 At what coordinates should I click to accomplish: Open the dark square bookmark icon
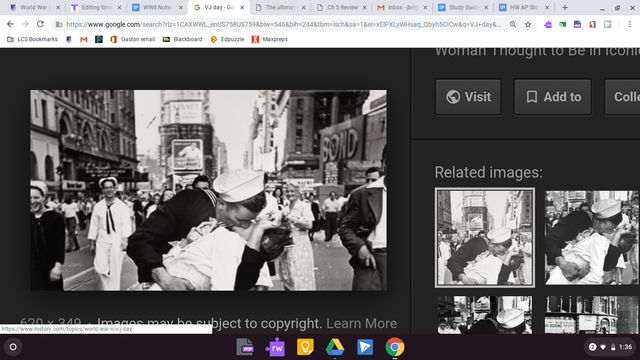(x=99, y=40)
